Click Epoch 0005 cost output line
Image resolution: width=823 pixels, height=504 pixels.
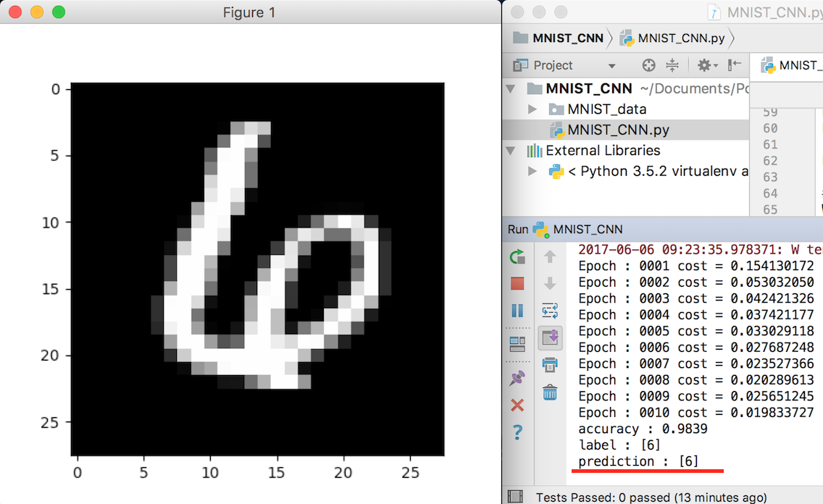pyautogui.click(x=696, y=331)
